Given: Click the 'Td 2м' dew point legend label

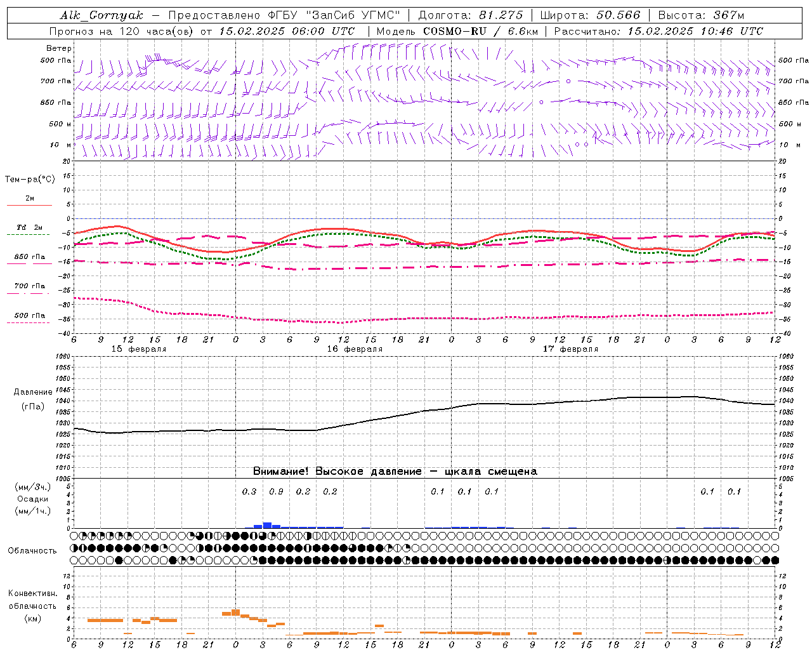Looking at the screenshot, I should point(30,227).
